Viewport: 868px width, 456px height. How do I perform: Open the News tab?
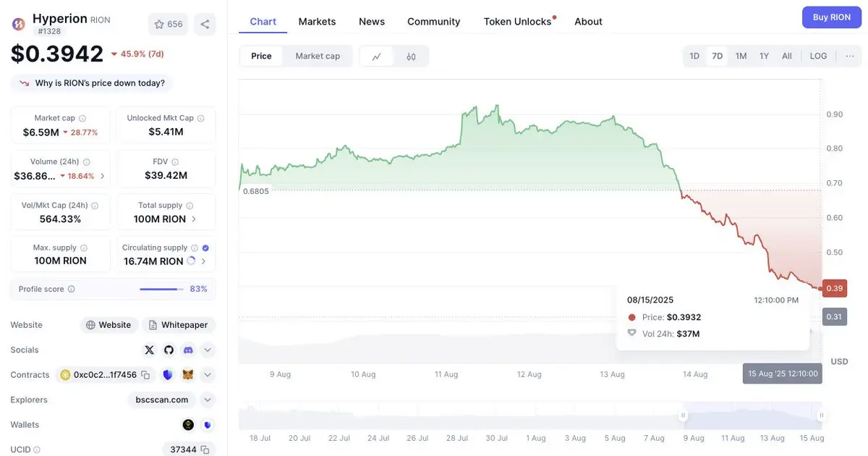[x=372, y=22]
